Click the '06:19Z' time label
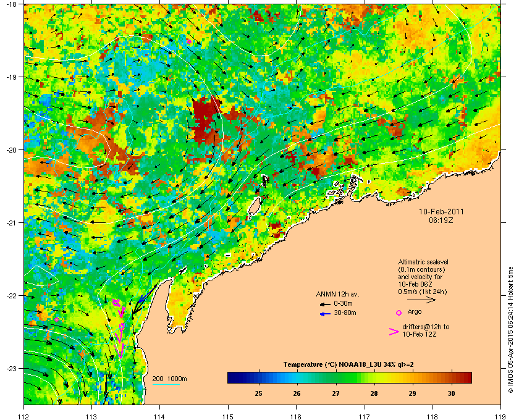 pyautogui.click(x=441, y=220)
